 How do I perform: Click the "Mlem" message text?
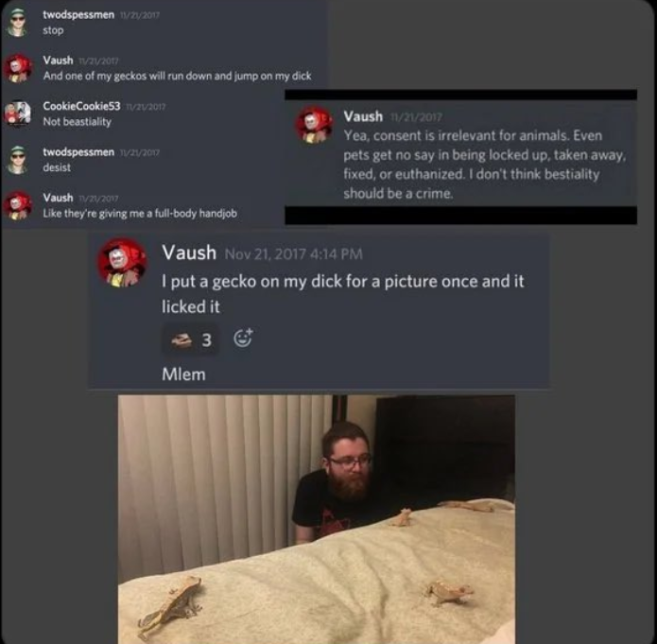tap(184, 374)
